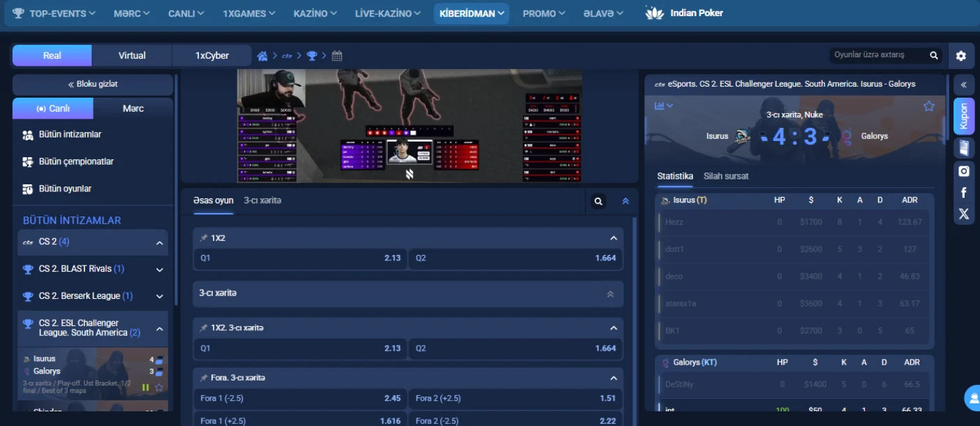The height and width of the screenshot is (426, 980).
Task: Select the Mərc toggle tab
Action: pyautogui.click(x=133, y=108)
